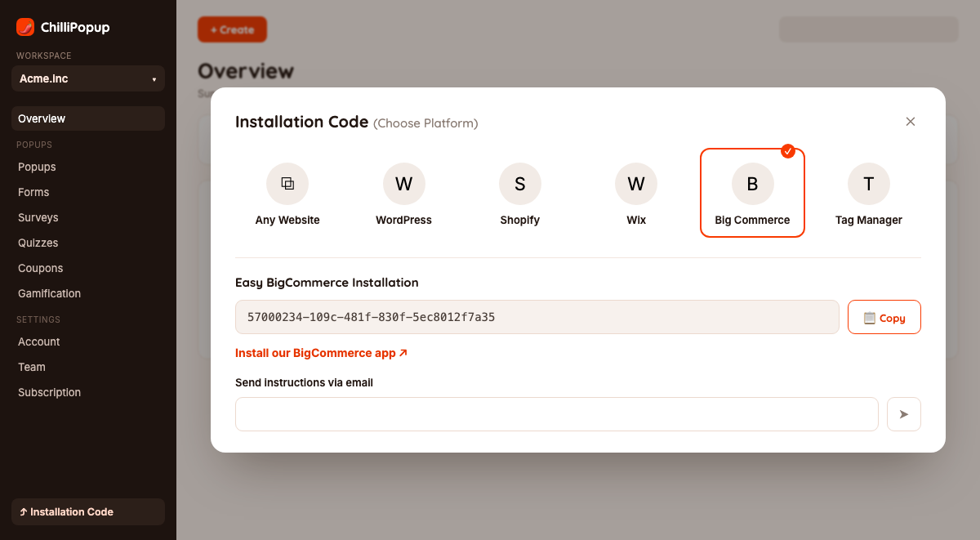Click the ChilliPopup logo icon

tap(25, 27)
